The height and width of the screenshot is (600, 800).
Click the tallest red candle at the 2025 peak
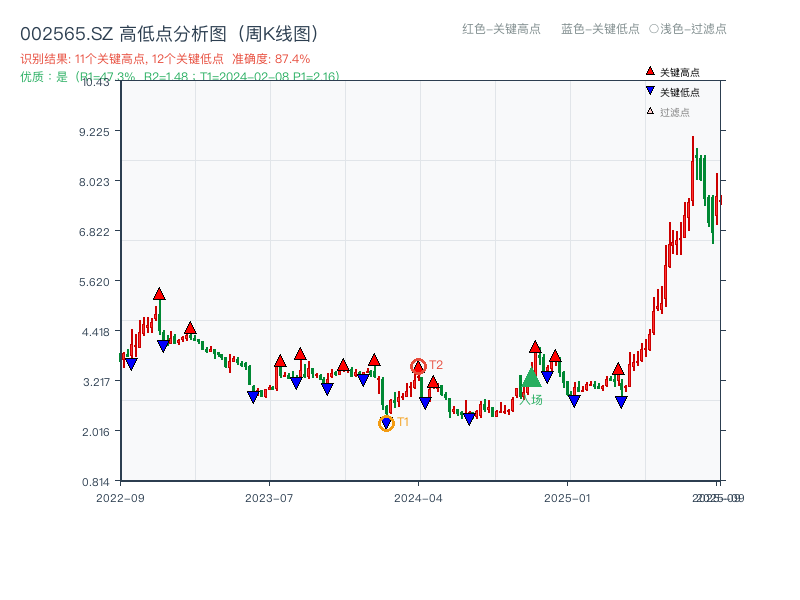point(692,171)
